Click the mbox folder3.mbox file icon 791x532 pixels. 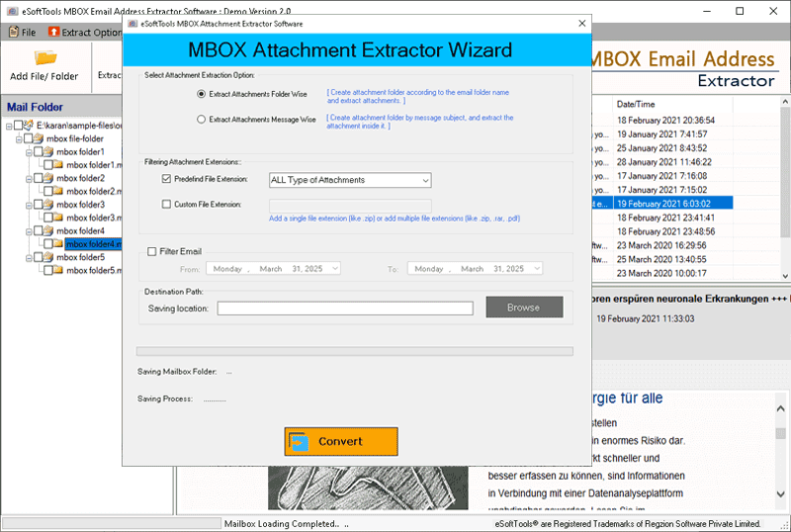click(x=58, y=218)
